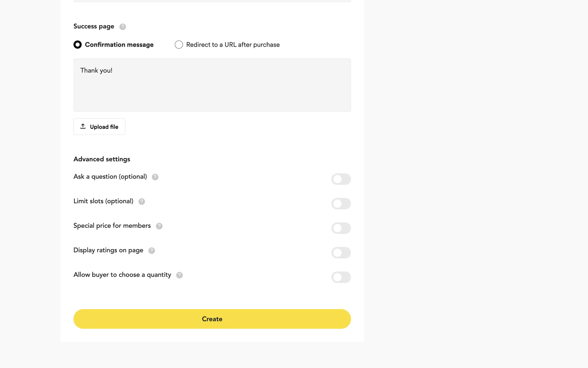Switch on Allow buyer to choose quantity
Viewport: 588px width, 368px height.
(341, 277)
